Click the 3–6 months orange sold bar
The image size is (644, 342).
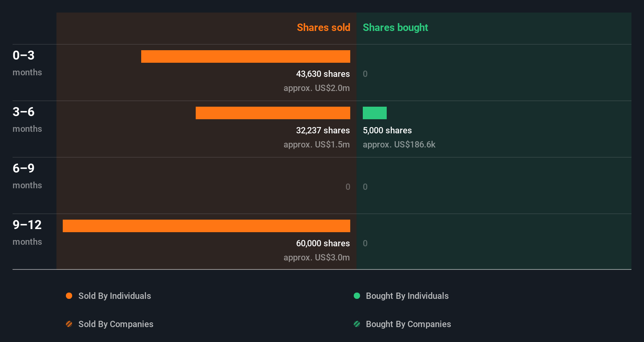coord(273,113)
